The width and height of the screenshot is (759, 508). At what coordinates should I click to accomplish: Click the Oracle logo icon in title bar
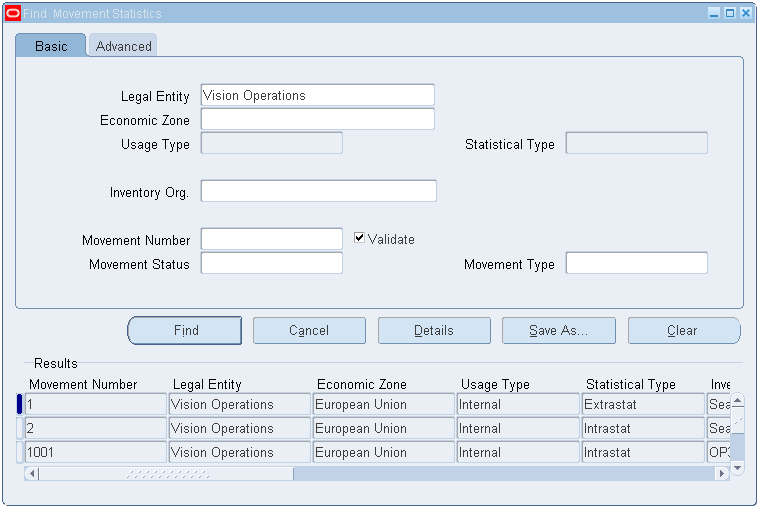point(13,13)
